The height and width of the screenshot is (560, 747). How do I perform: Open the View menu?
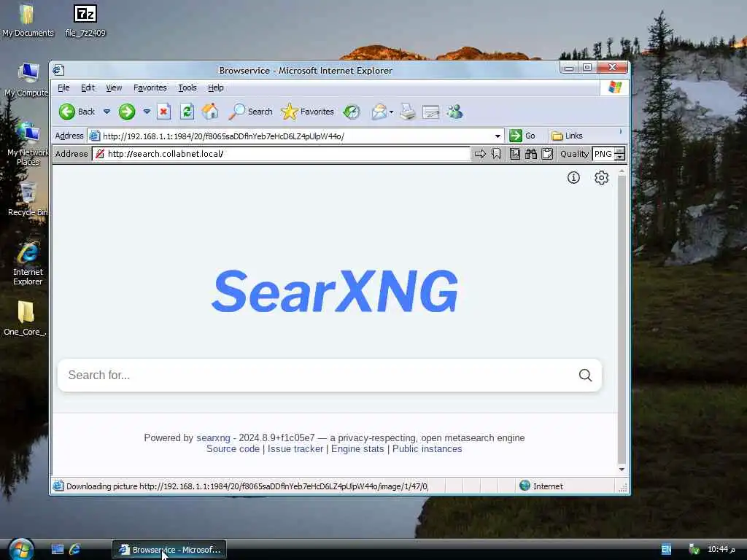pyautogui.click(x=114, y=87)
